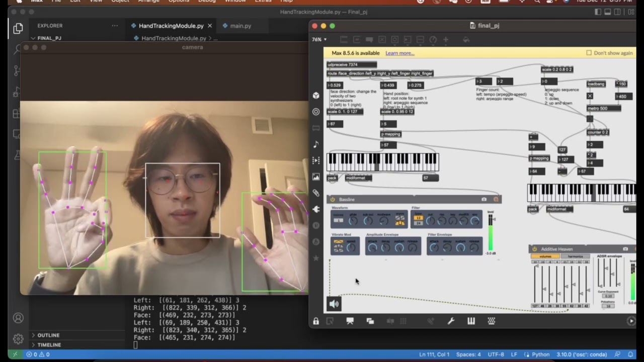Viewport: 644px width, 362px height.
Task: Open the Sequences browser in Max sidebar
Action: (316, 160)
